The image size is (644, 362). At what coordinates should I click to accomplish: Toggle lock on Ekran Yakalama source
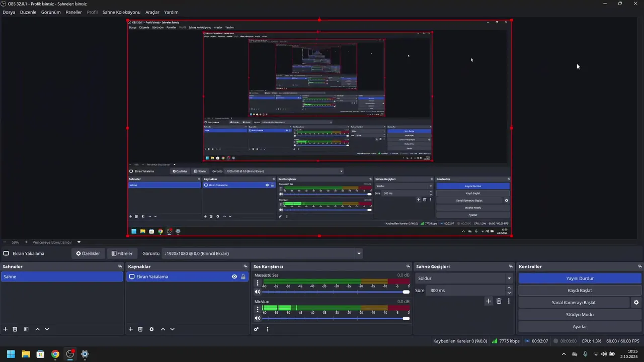(x=243, y=277)
